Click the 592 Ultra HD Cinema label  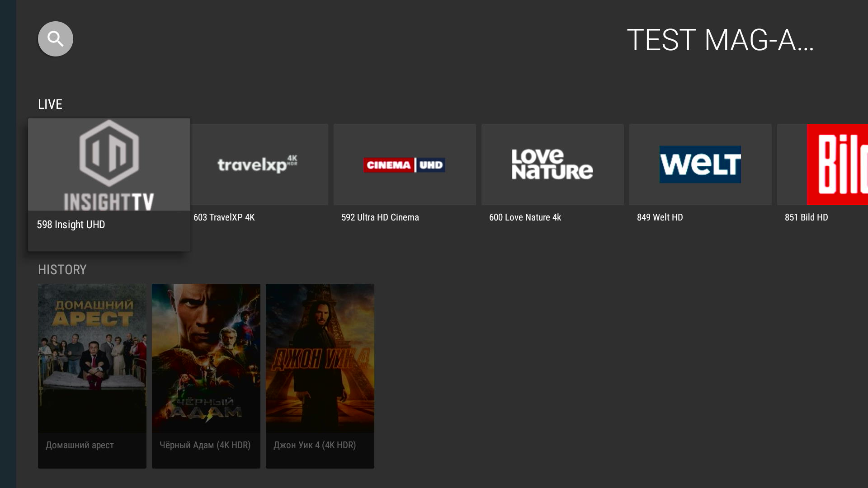click(380, 217)
